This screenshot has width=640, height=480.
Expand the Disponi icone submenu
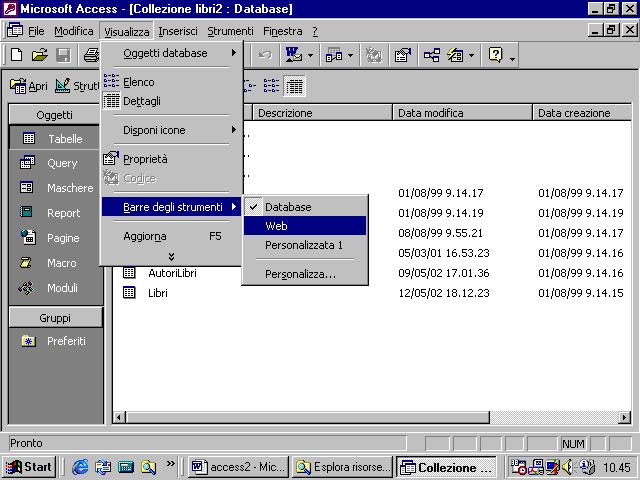pyautogui.click(x=171, y=130)
